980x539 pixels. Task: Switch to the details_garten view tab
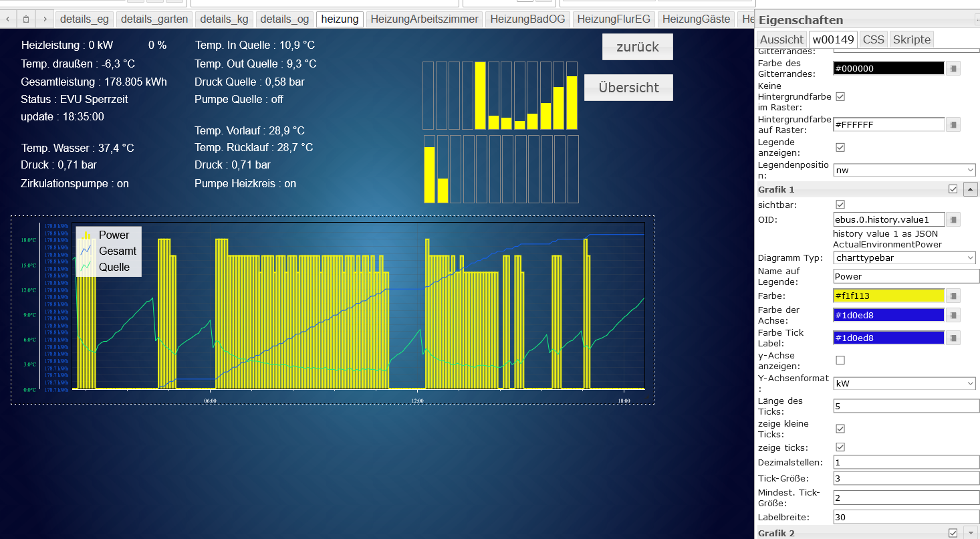tap(154, 19)
